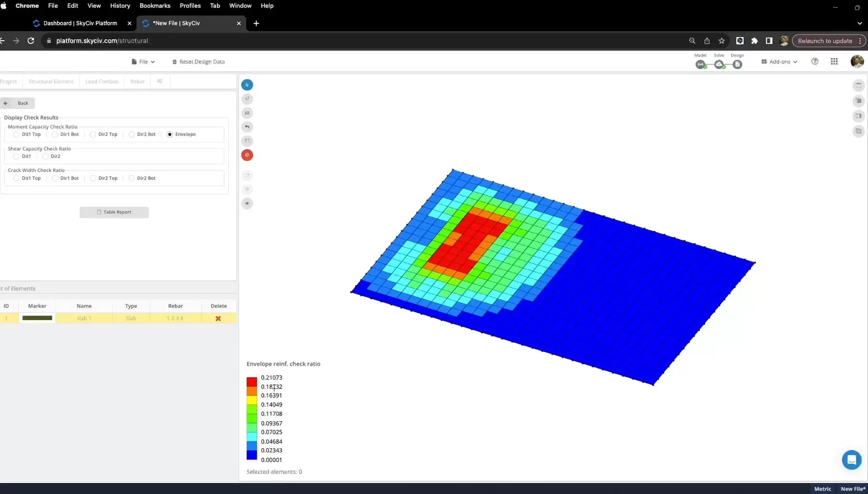
Task: Open Chrome tab list chevron
Action: pyautogui.click(x=860, y=23)
